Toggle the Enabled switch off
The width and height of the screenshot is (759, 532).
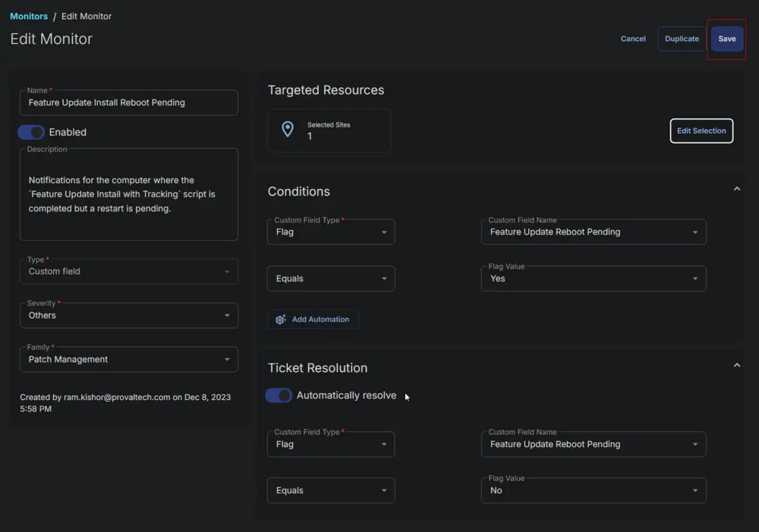[x=31, y=132]
